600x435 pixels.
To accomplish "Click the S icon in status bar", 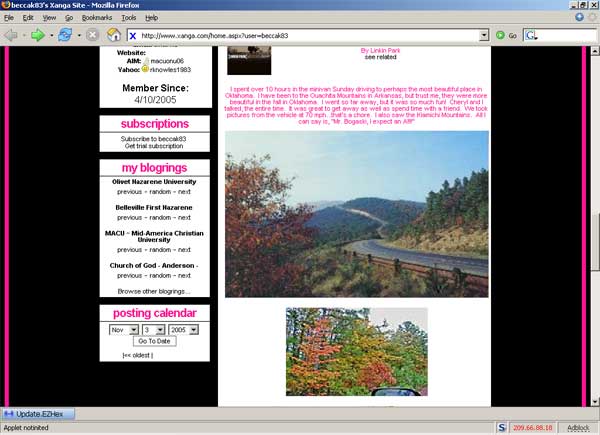I will (x=501, y=428).
